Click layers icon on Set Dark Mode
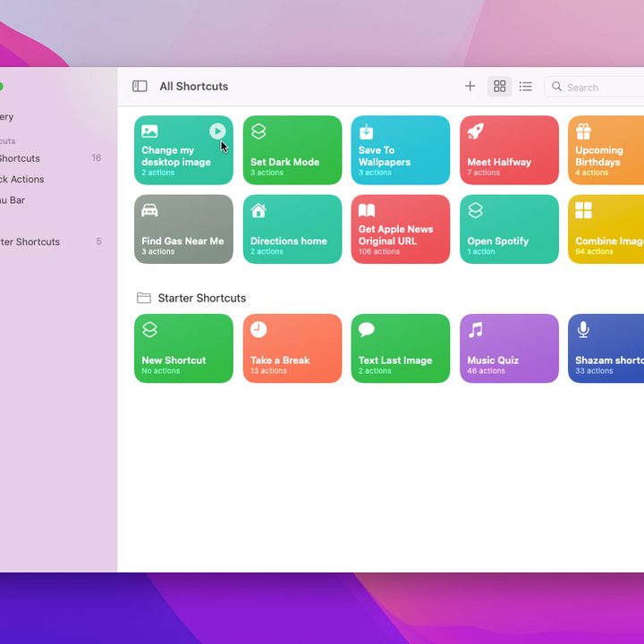The width and height of the screenshot is (644, 644). [258, 131]
